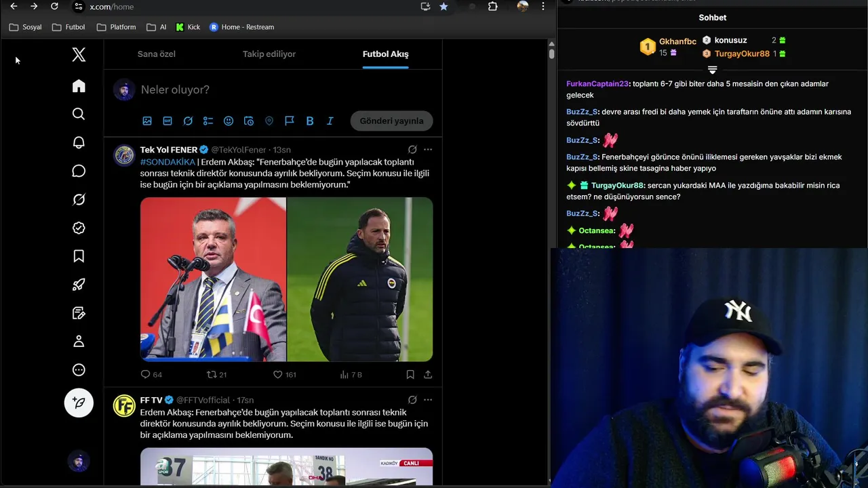Open three-dot menu on Tek Yol FENER post
868x488 pixels.
(428, 149)
